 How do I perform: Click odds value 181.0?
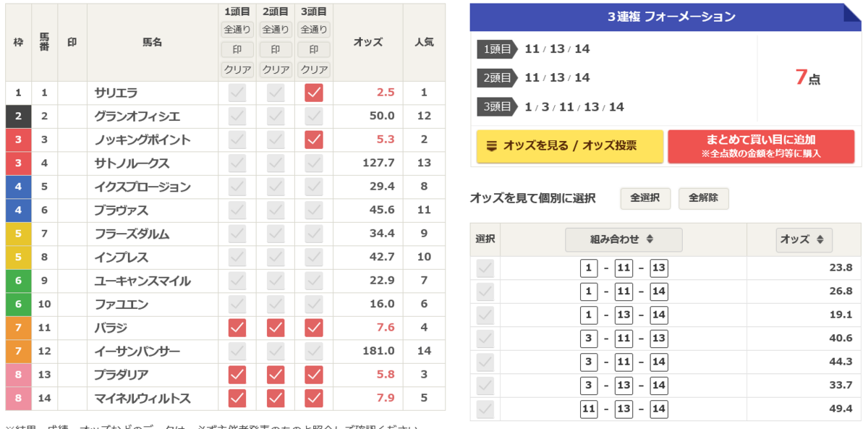[378, 351]
